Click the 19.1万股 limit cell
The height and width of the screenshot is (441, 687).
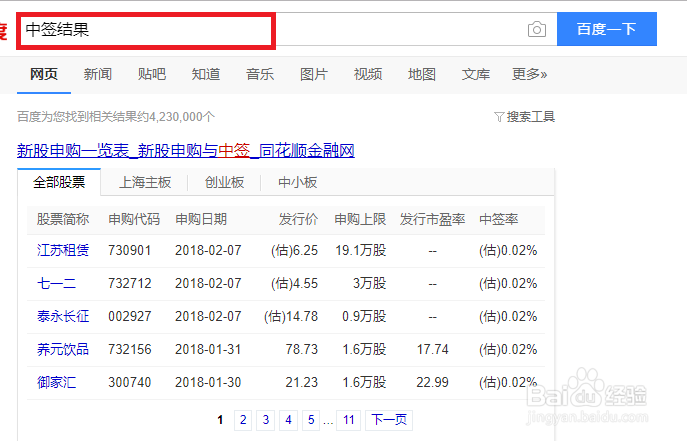tap(361, 250)
